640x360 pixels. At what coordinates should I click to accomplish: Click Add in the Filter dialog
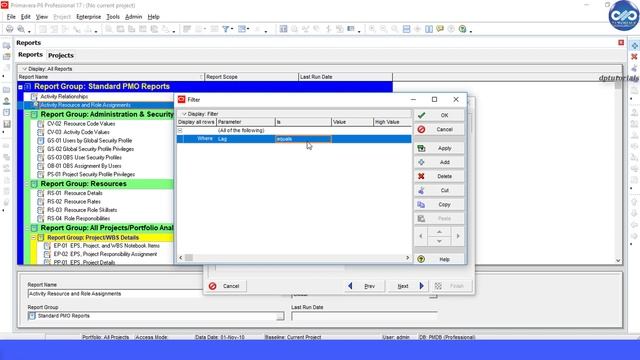(439, 162)
